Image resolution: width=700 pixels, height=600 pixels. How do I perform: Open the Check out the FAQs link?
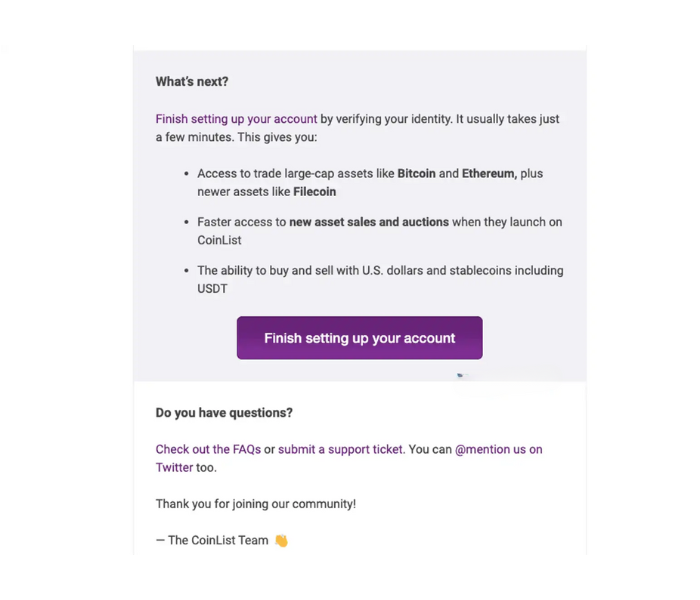tap(208, 449)
